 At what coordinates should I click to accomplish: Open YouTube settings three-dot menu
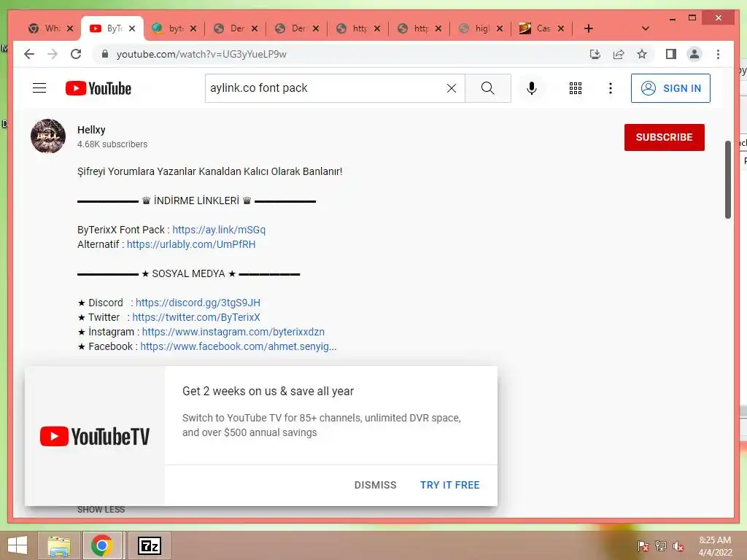click(611, 88)
